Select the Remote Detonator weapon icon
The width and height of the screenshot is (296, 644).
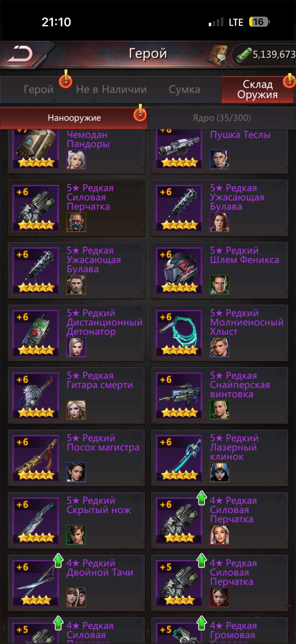[36, 333]
